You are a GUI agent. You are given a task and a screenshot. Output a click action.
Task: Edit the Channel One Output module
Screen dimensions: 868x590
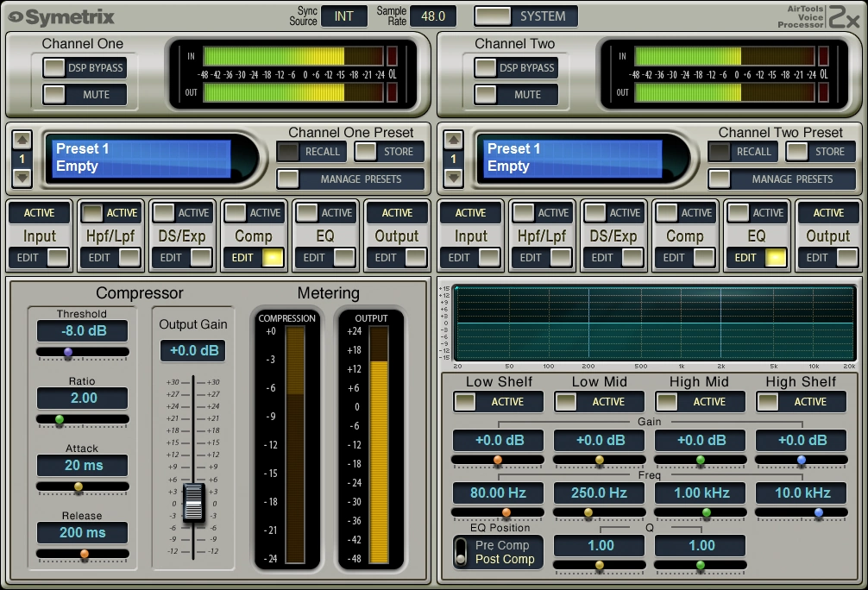tap(397, 258)
